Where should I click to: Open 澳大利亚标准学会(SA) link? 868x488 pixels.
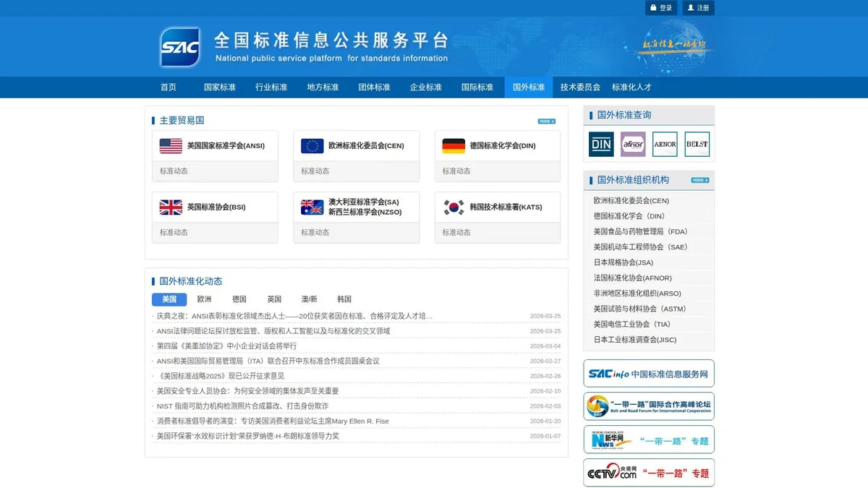coord(364,202)
